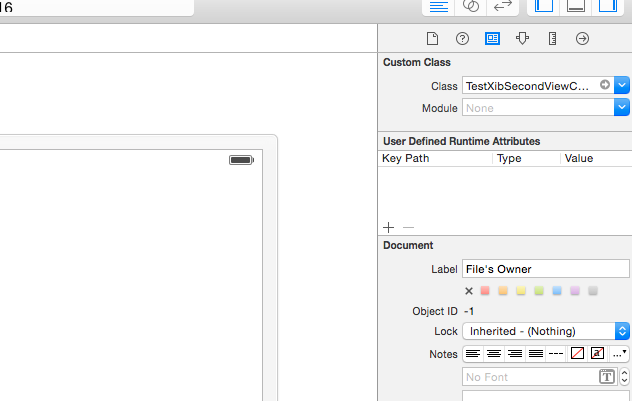Choose the green label color
Viewport: 632px width, 401px height.
coord(539,291)
